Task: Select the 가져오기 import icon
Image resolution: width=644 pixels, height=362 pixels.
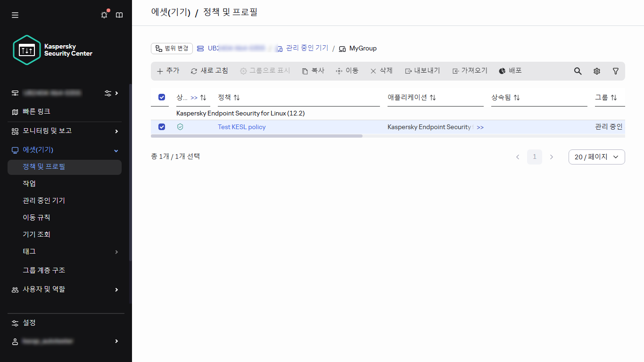Action: point(470,71)
